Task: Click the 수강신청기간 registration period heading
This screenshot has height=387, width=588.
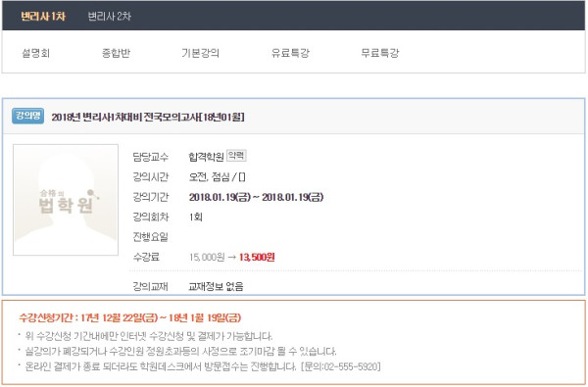Action: (129, 317)
